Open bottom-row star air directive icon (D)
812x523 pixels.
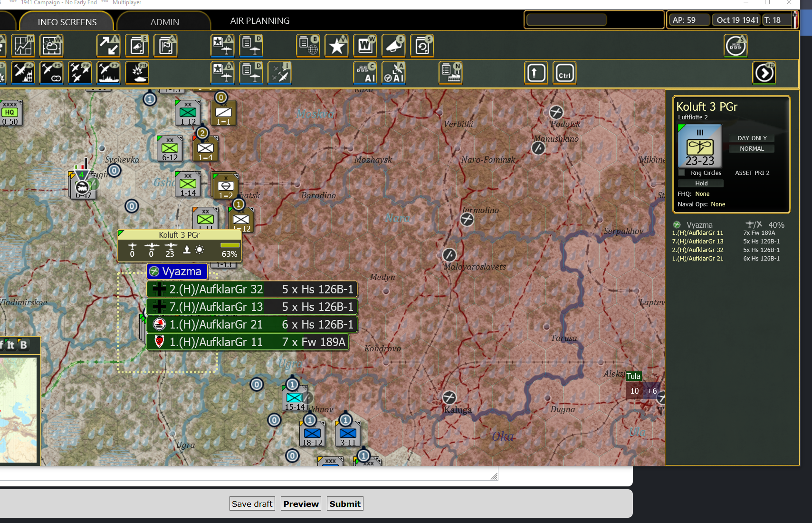pyautogui.click(x=222, y=73)
